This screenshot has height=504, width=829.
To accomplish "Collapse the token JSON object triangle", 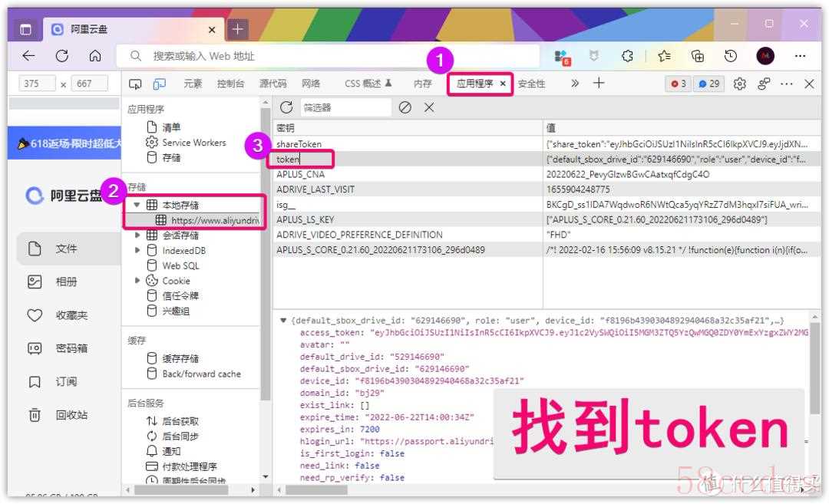I will tap(282, 321).
